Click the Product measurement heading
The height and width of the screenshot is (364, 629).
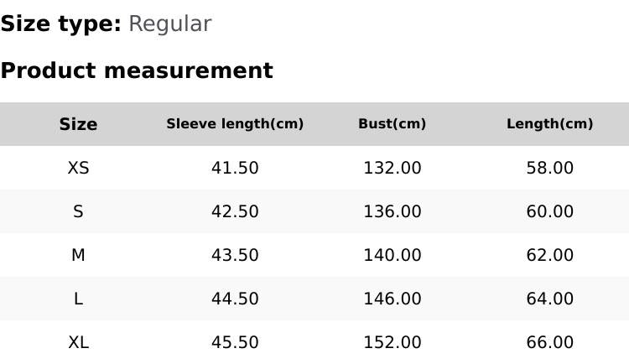(137, 70)
